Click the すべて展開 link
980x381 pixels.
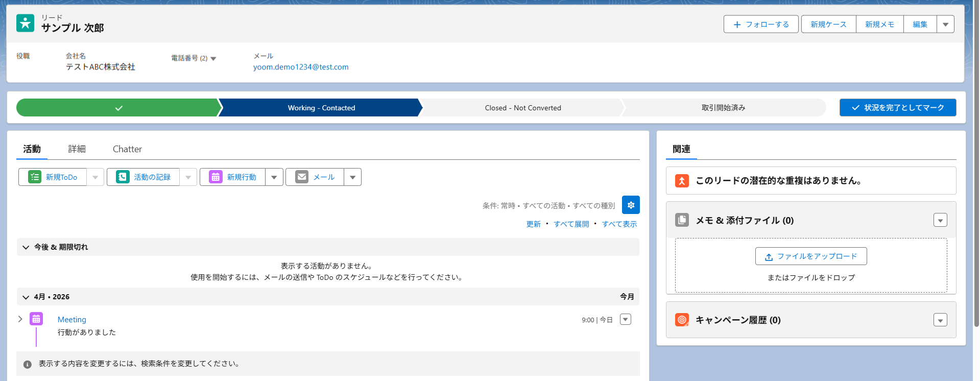[571, 224]
